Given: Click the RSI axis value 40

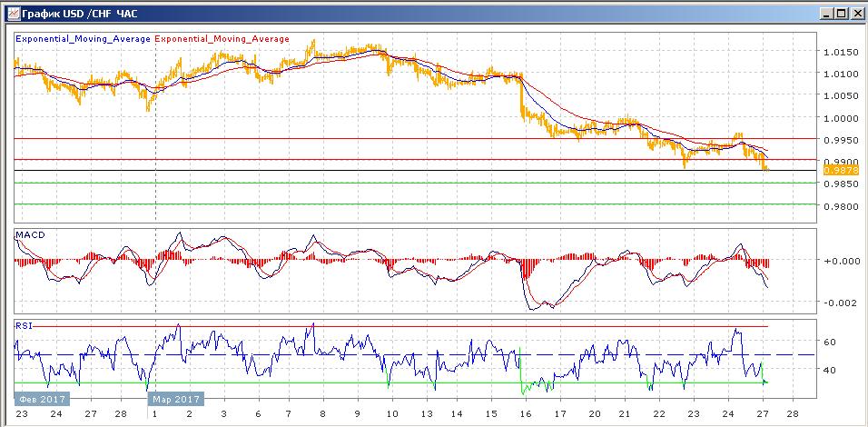Looking at the screenshot, I should (830, 370).
